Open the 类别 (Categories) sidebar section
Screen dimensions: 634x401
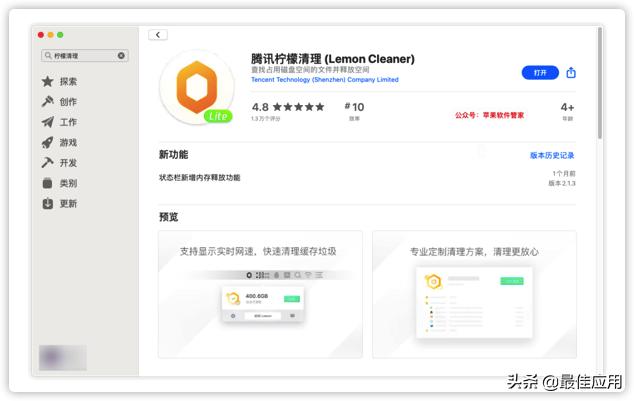59,183
